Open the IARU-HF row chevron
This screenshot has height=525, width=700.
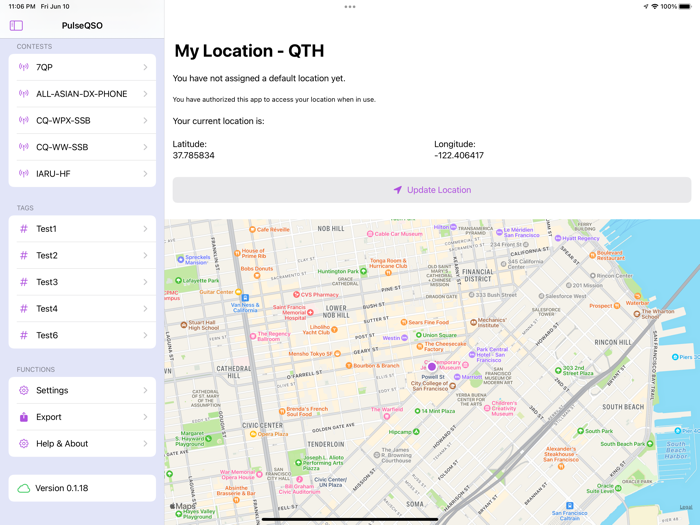click(x=145, y=174)
